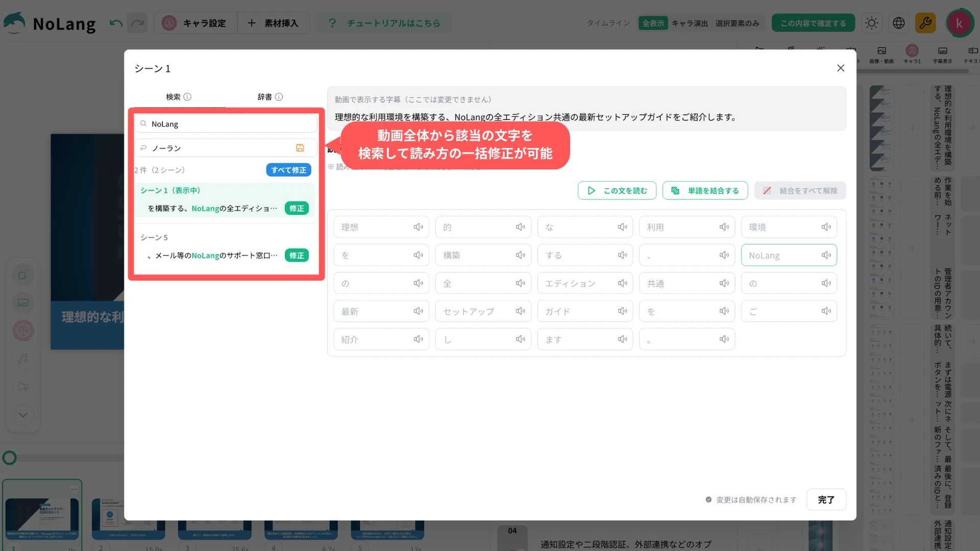
Task: Click 修正 for the シーン1 result
Action: (297, 208)
